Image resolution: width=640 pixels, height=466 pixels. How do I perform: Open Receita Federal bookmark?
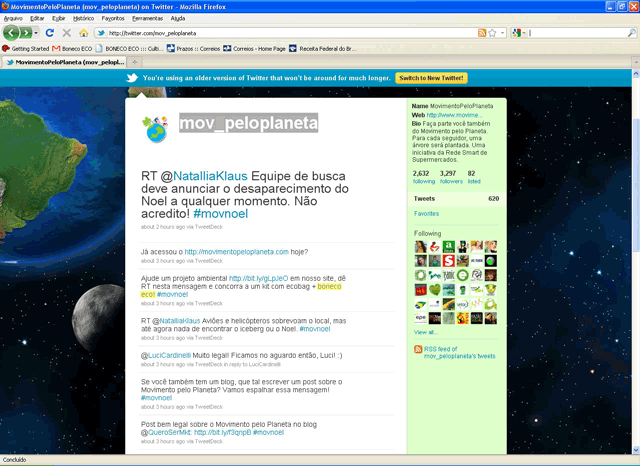coord(322,49)
